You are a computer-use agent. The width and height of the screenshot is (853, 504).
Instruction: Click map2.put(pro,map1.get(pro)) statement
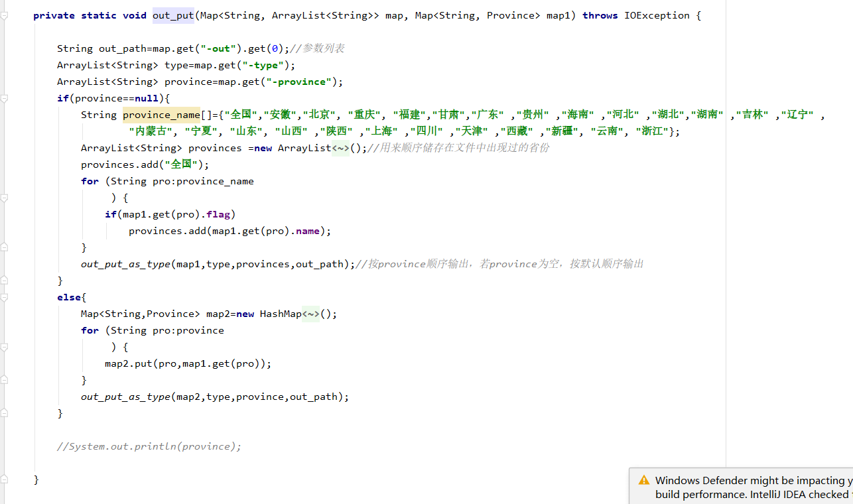coord(188,363)
